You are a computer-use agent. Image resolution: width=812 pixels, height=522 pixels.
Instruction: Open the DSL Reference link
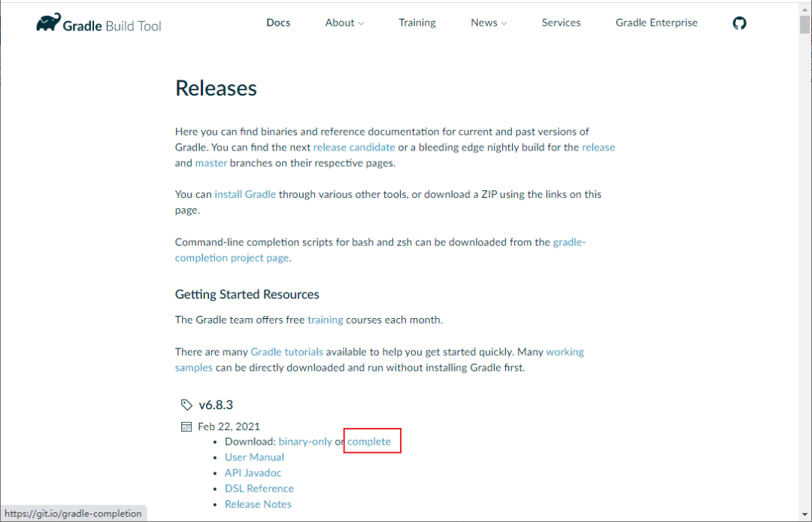(x=259, y=488)
